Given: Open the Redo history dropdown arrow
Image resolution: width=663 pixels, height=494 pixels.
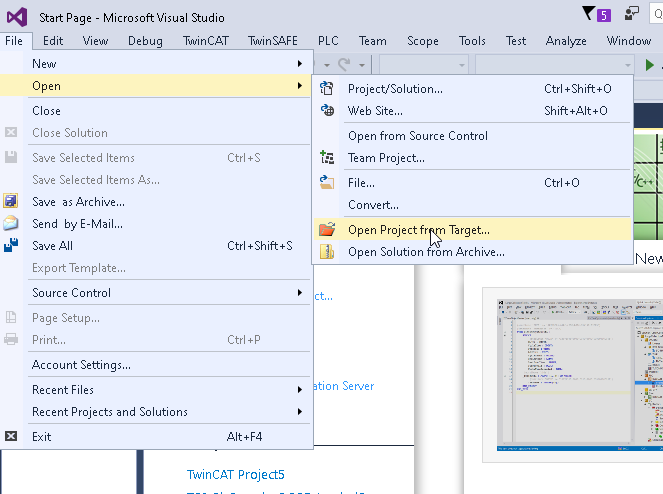Looking at the screenshot, I should (362, 65).
